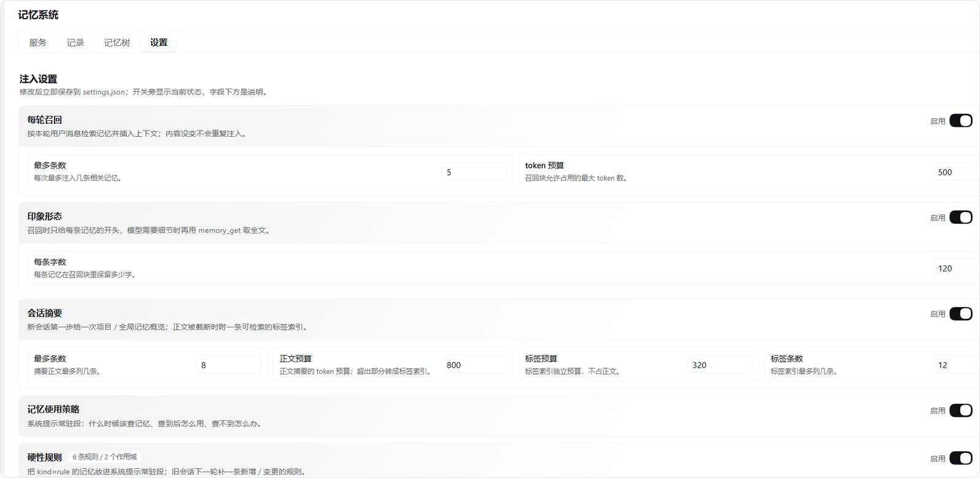Click the 标签索引独立预算，不占正文 description
Viewport: 980px width, 478px height.
573,371
